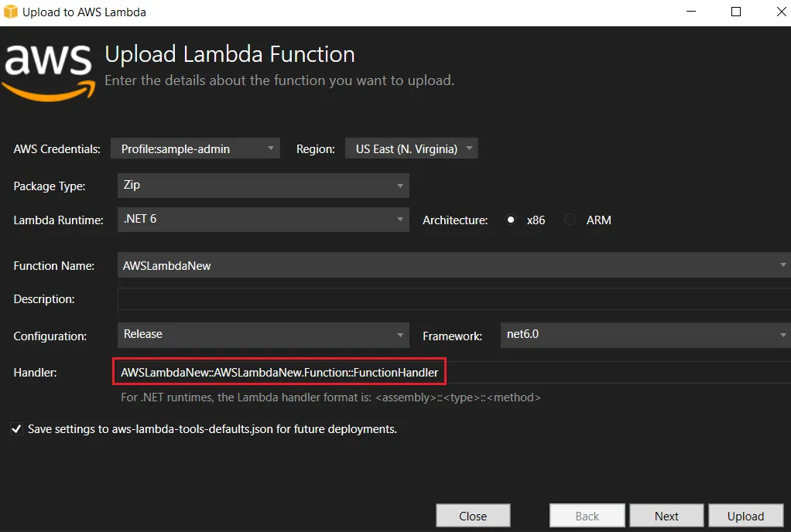Minimize the Upload to AWS Lambda window
Image resolution: width=791 pixels, height=532 pixels.
[x=691, y=12]
